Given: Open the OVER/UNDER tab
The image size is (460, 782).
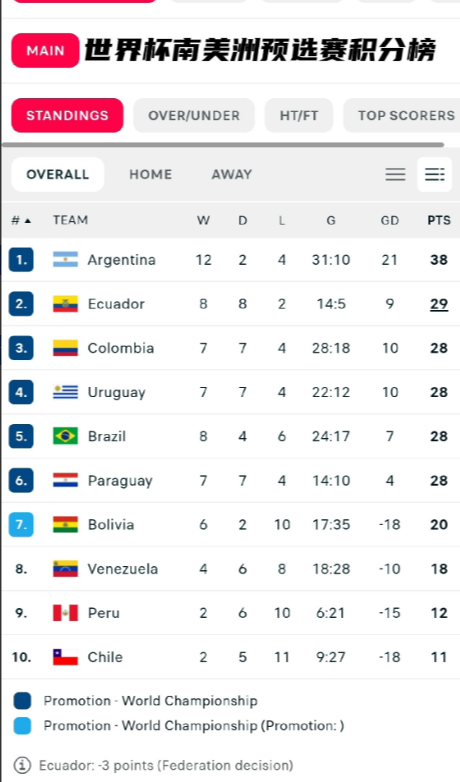Looking at the screenshot, I should pyautogui.click(x=194, y=115).
